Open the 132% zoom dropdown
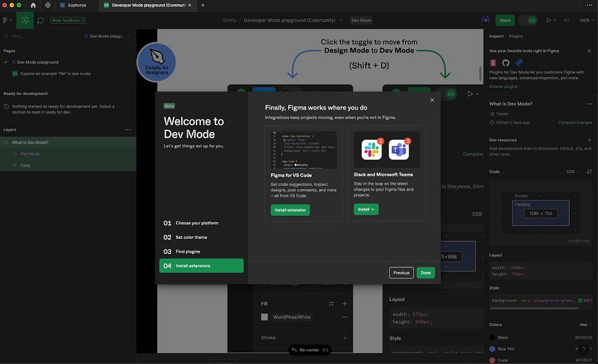Screen dimensions: 598x364 tap(587, 20)
